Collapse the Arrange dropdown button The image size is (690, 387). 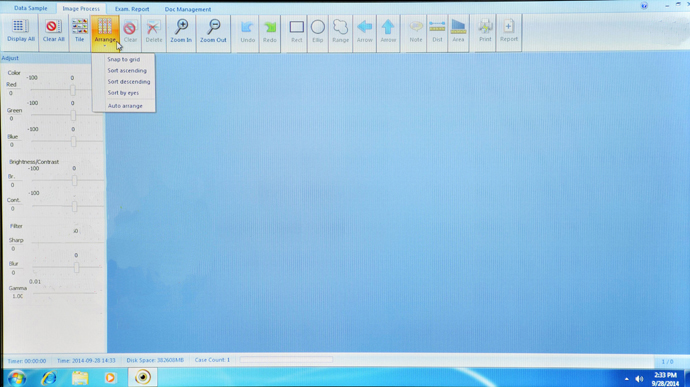tap(105, 32)
